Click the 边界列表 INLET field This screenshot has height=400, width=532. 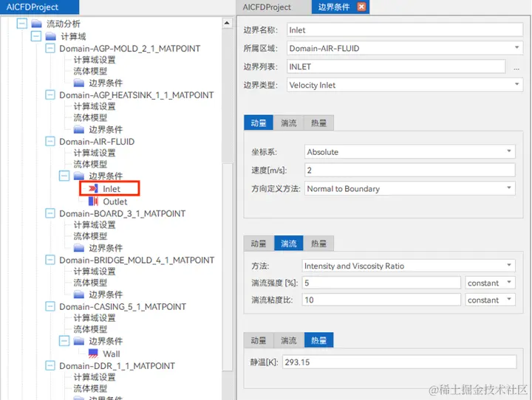click(396, 66)
